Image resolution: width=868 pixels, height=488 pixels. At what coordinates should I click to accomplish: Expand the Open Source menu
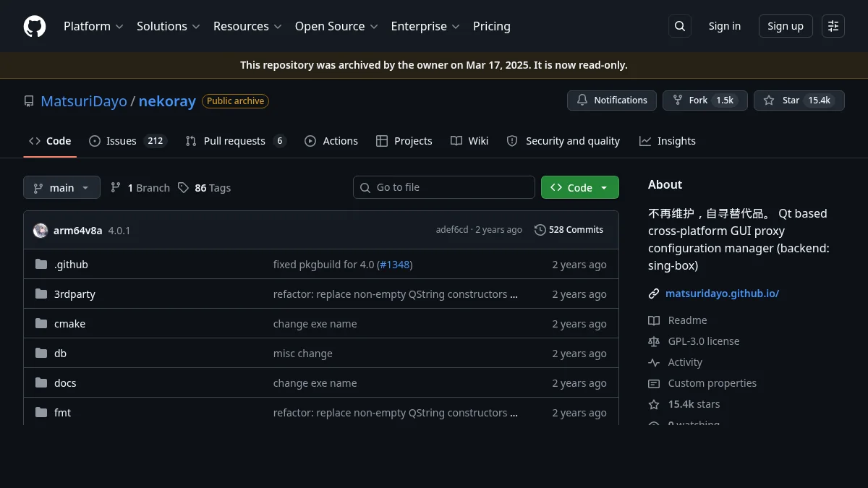click(336, 26)
